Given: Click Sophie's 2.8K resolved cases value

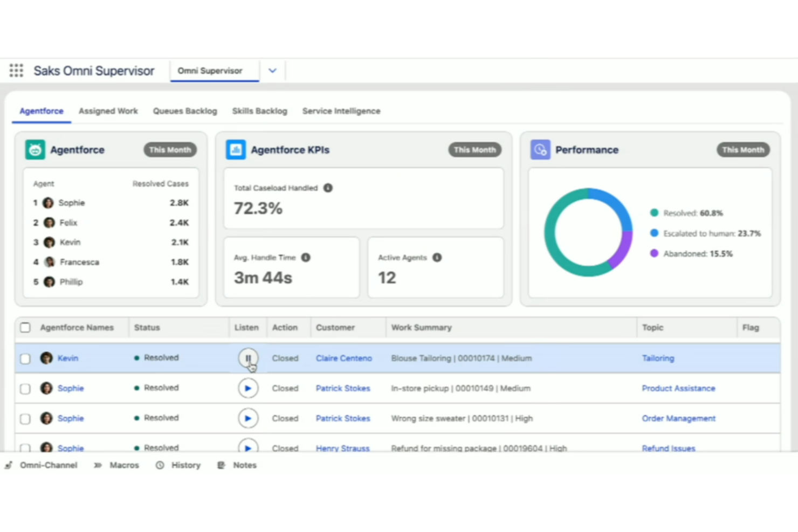Looking at the screenshot, I should pos(179,203).
